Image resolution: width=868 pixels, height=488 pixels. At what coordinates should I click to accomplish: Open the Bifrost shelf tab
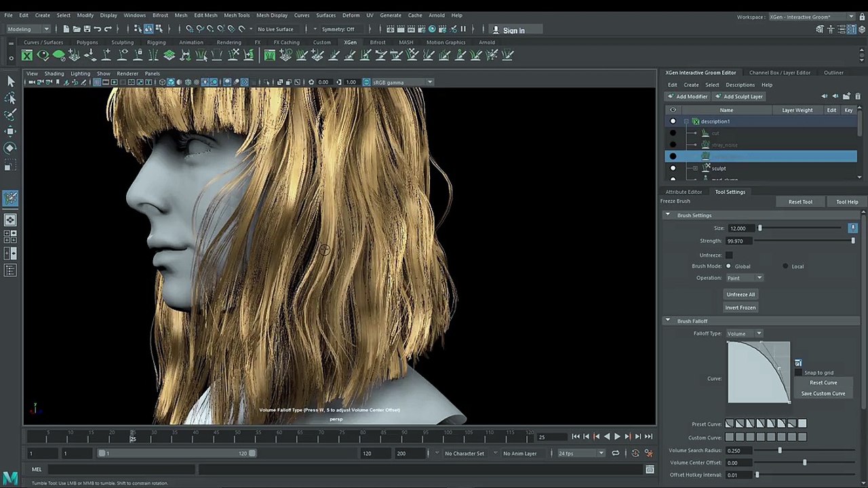tap(377, 42)
